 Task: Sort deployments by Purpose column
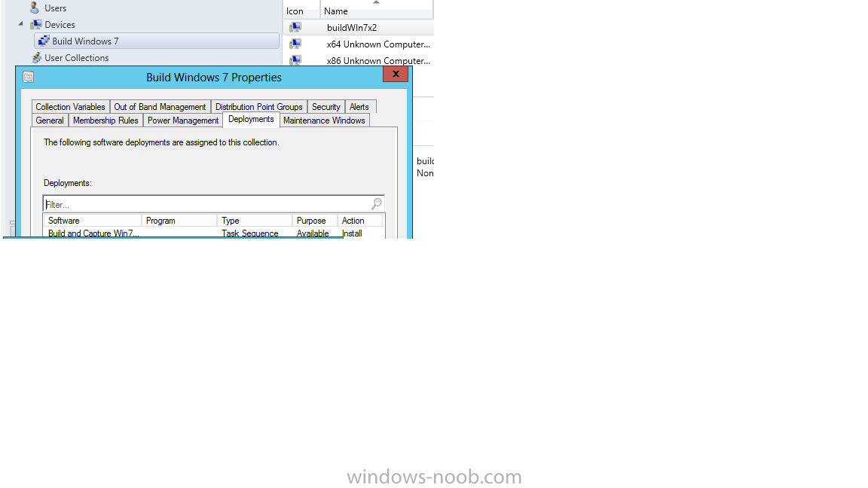(315, 221)
